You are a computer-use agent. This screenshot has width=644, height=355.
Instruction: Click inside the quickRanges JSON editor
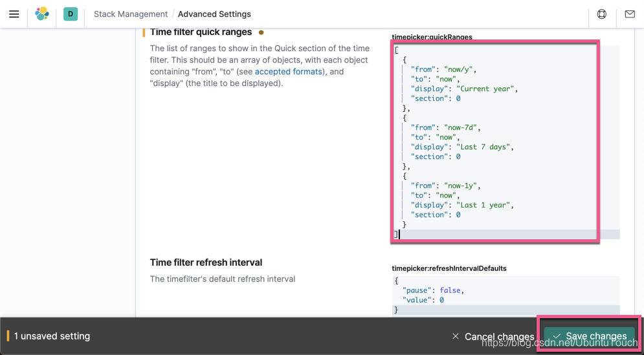506,142
